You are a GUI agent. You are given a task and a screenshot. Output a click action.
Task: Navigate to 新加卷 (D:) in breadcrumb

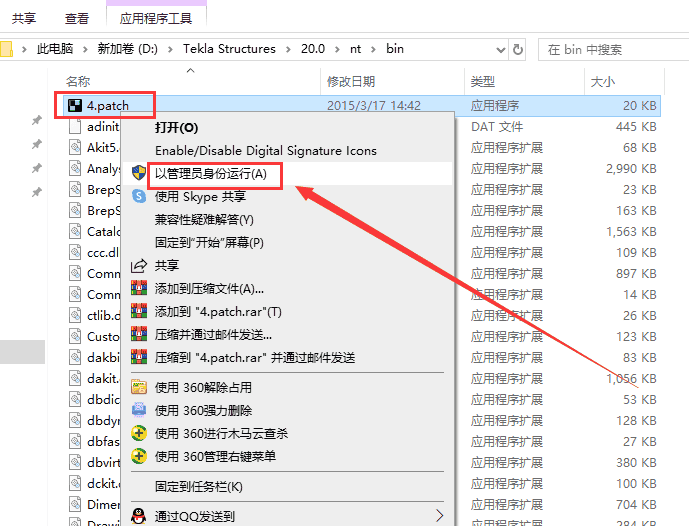pyautogui.click(x=127, y=49)
